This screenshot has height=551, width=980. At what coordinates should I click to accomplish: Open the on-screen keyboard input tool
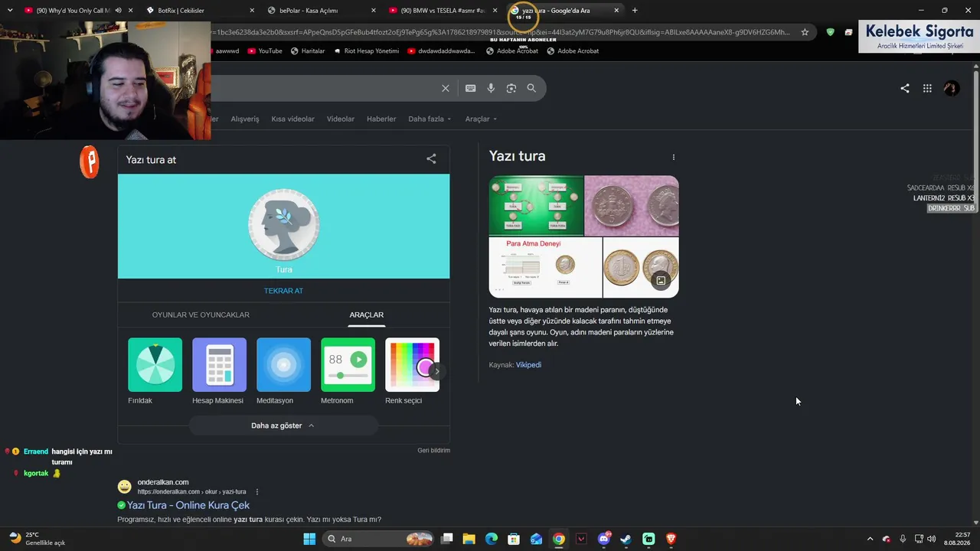click(x=471, y=88)
